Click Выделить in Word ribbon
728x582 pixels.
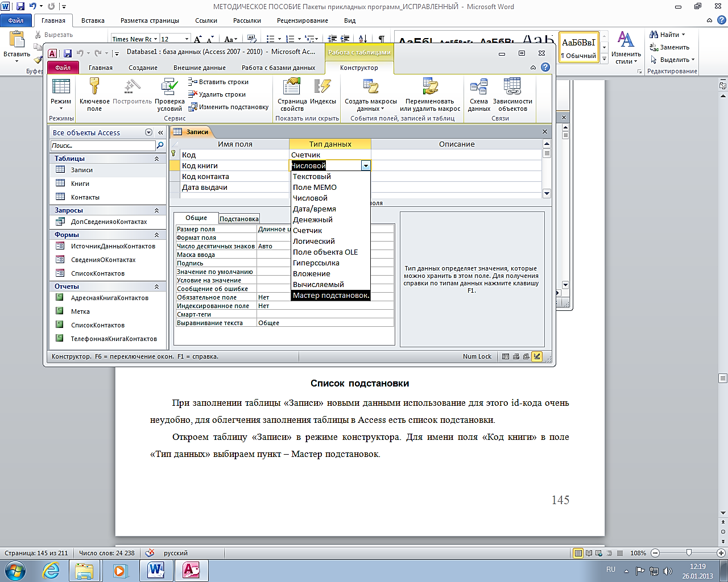(672, 60)
